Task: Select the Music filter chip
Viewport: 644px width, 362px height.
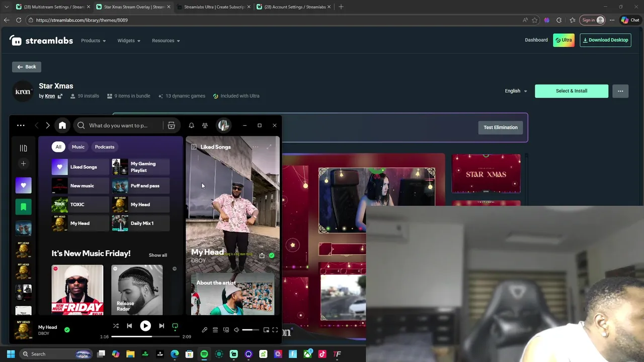Action: pos(78,147)
